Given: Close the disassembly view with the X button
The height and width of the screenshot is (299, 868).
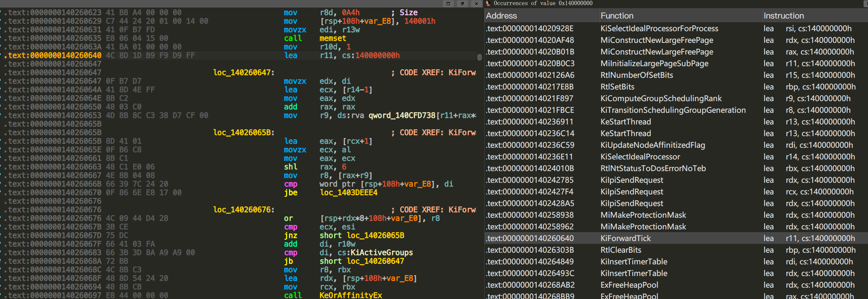Looking at the screenshot, I should coord(476,4).
